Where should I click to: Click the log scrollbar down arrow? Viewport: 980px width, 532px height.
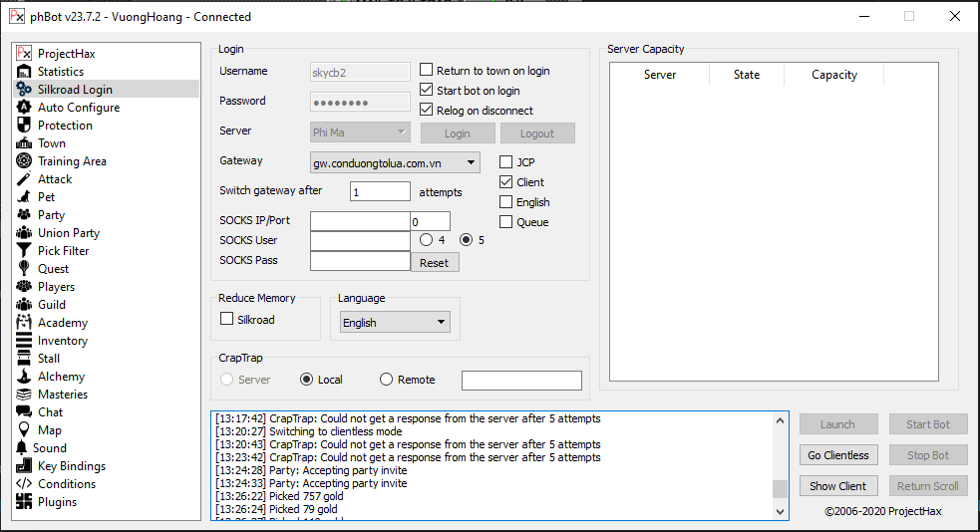pyautogui.click(x=780, y=511)
